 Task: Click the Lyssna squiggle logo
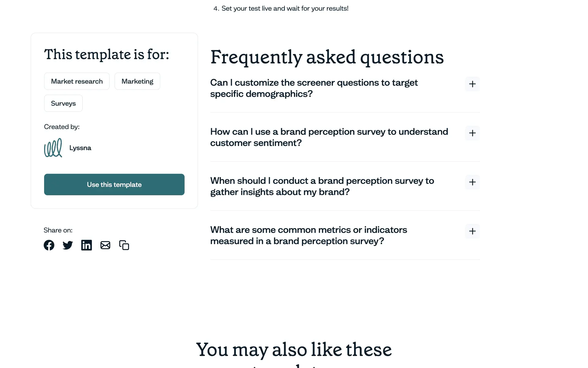(53, 148)
